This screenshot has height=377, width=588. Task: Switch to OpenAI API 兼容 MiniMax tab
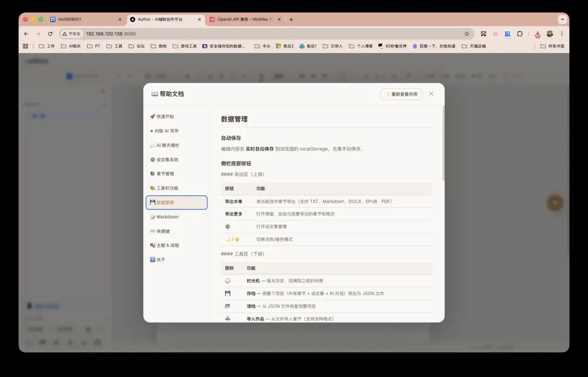pyautogui.click(x=244, y=19)
